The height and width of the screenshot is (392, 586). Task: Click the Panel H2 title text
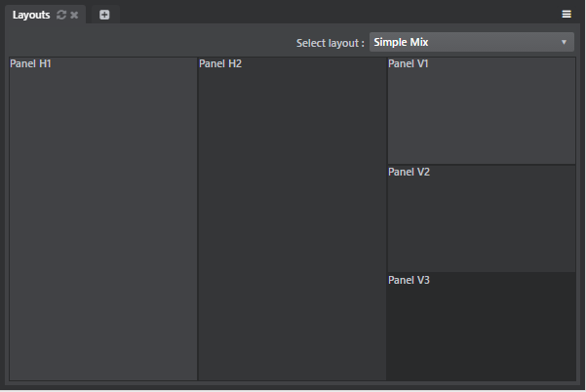[219, 64]
